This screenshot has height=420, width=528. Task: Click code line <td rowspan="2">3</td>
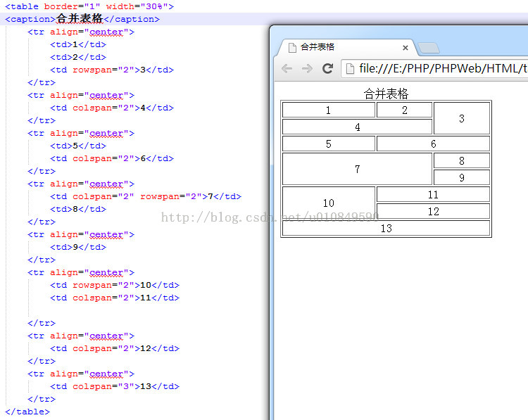pos(112,70)
